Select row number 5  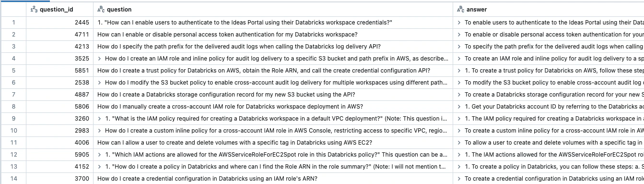tap(13, 71)
